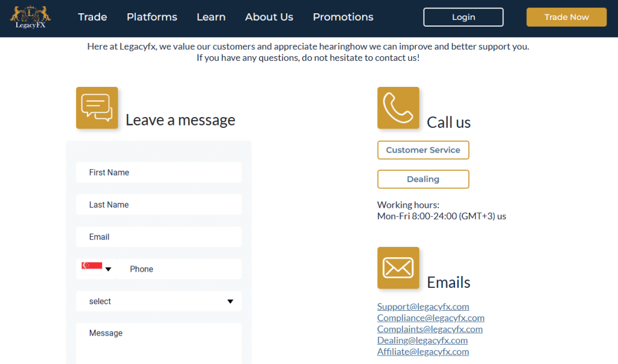Click the LegacyFX logo
The width and height of the screenshot is (618, 364).
coord(30,17)
